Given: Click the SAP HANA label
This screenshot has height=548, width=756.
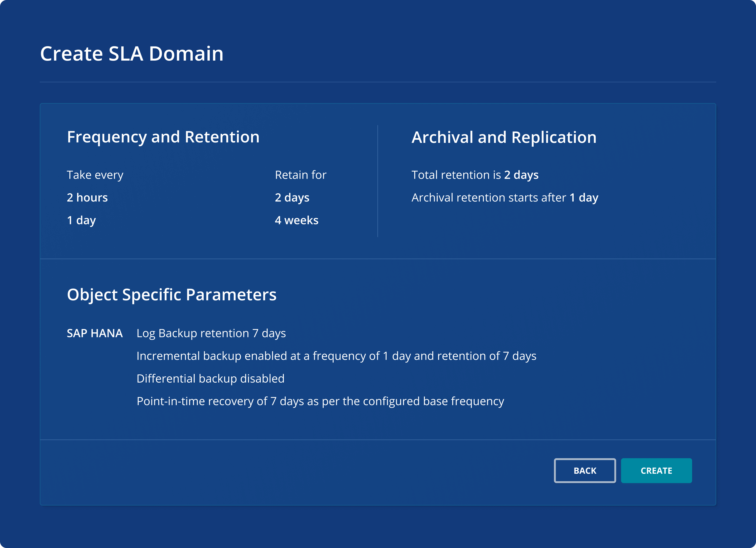Looking at the screenshot, I should 95,333.
